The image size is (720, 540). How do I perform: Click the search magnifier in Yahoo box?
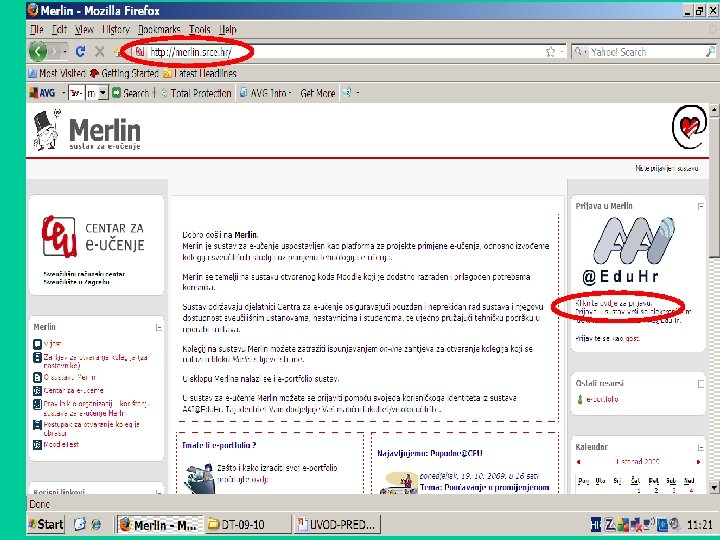[710, 52]
